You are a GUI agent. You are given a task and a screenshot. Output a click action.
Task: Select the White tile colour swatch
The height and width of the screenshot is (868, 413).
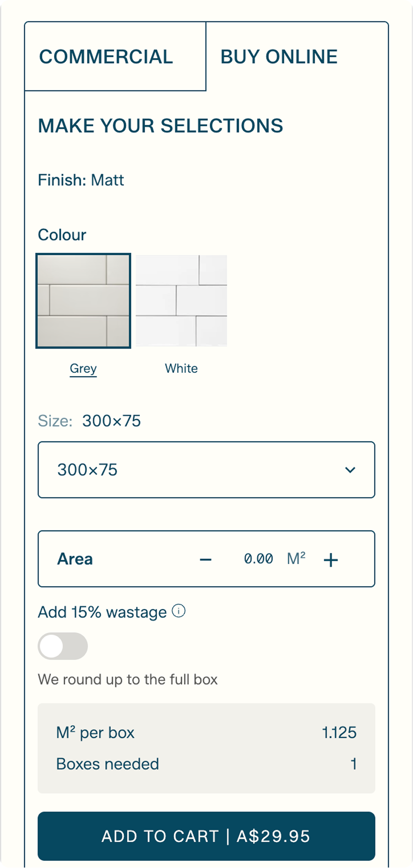[181, 301]
